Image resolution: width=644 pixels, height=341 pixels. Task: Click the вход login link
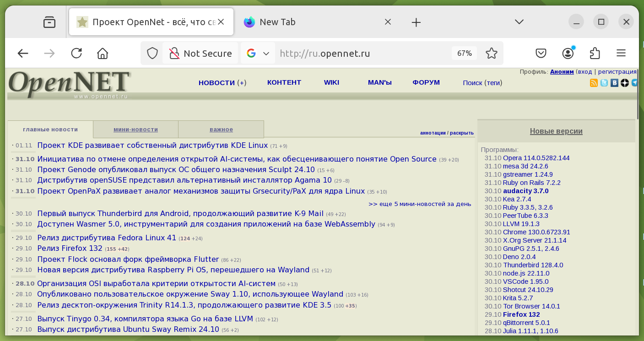point(584,72)
